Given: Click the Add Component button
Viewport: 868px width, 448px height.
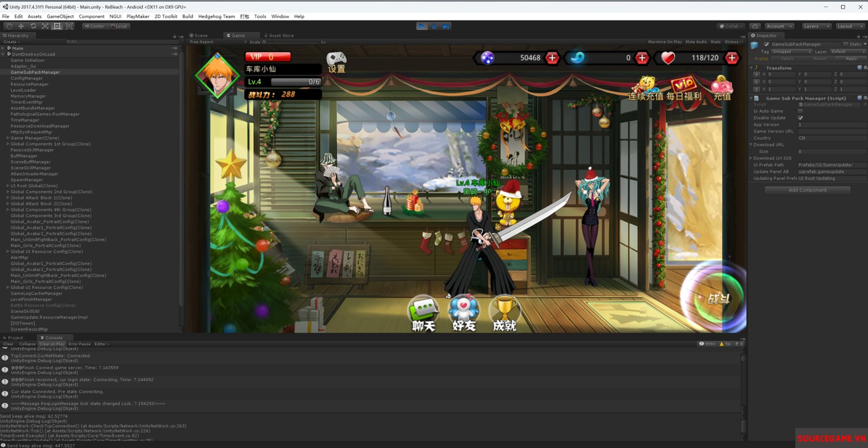Looking at the screenshot, I should click(807, 190).
